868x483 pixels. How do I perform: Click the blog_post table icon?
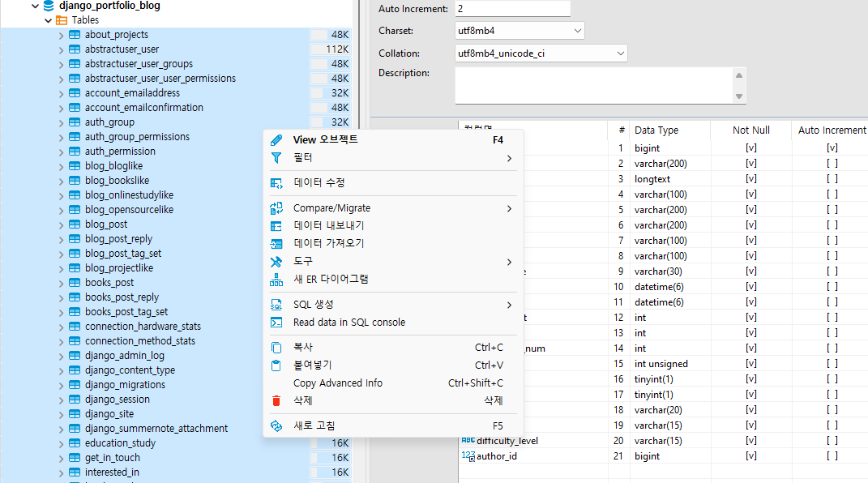(75, 224)
